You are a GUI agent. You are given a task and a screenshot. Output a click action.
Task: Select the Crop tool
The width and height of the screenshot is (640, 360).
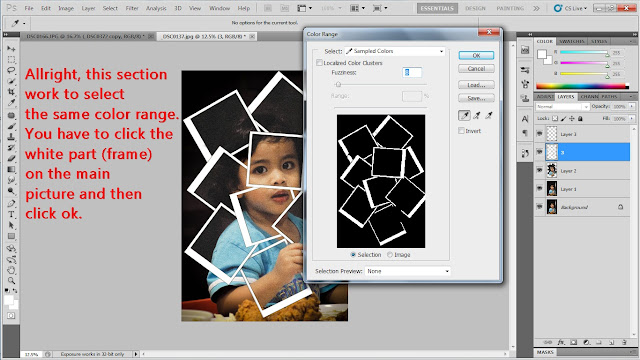pyautogui.click(x=11, y=91)
